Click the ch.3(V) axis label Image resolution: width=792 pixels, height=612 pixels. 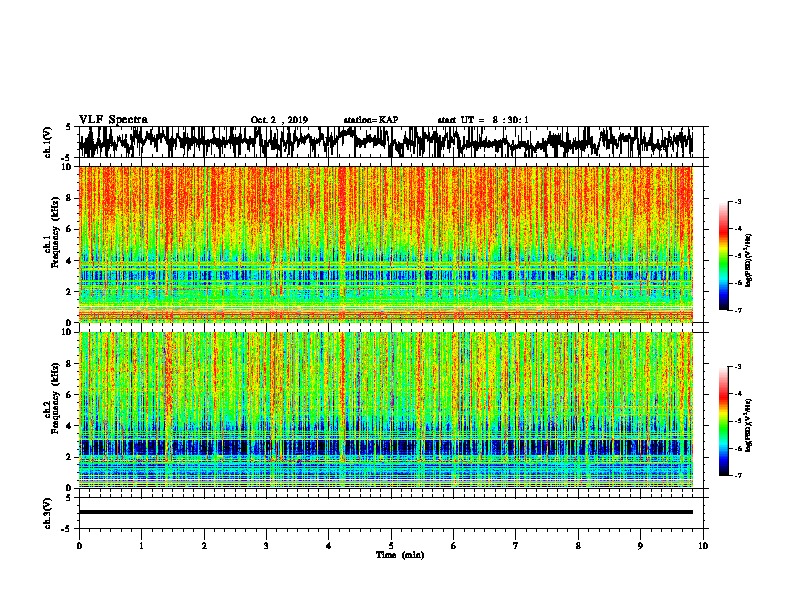[48, 514]
